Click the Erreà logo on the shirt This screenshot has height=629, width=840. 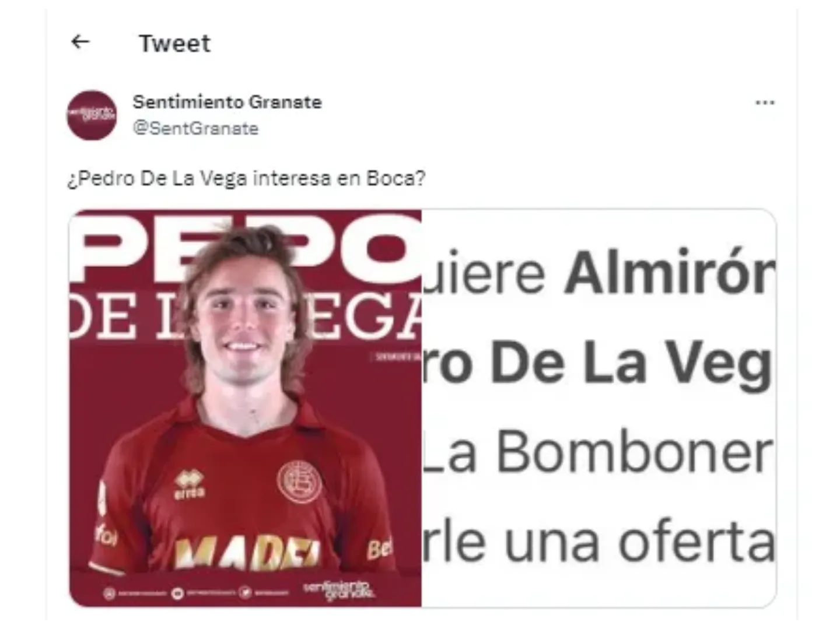(x=190, y=485)
